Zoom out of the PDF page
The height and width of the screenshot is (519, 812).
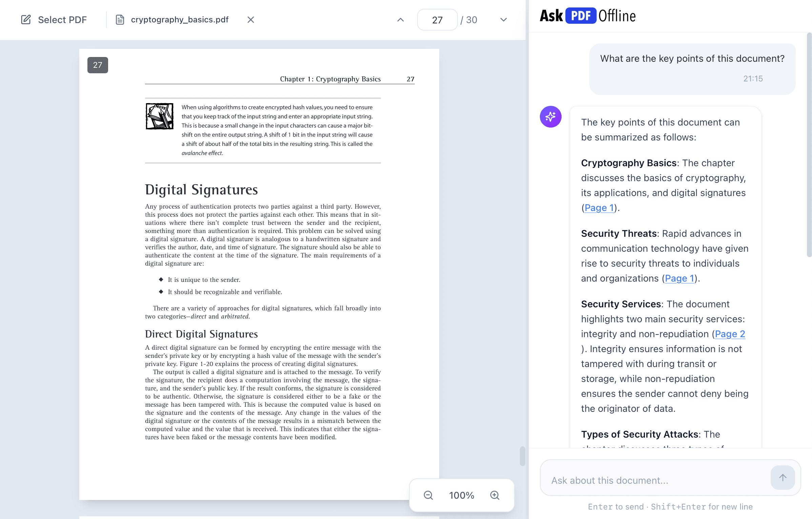[x=428, y=495]
